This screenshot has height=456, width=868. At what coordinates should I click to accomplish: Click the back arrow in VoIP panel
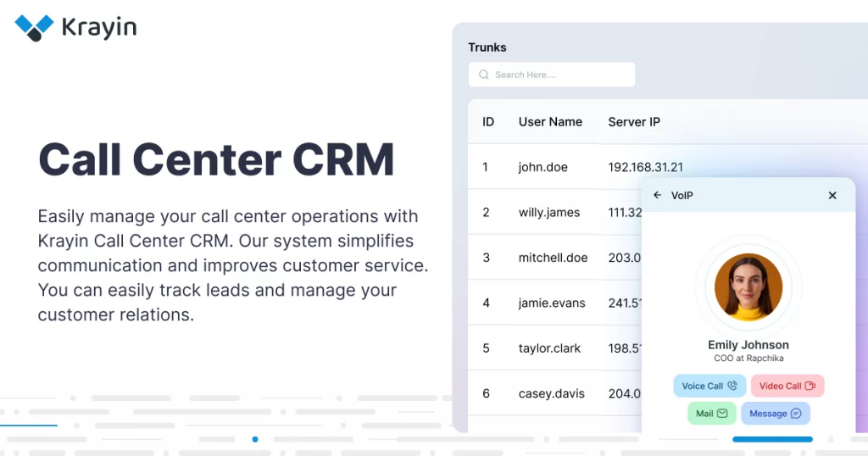657,195
